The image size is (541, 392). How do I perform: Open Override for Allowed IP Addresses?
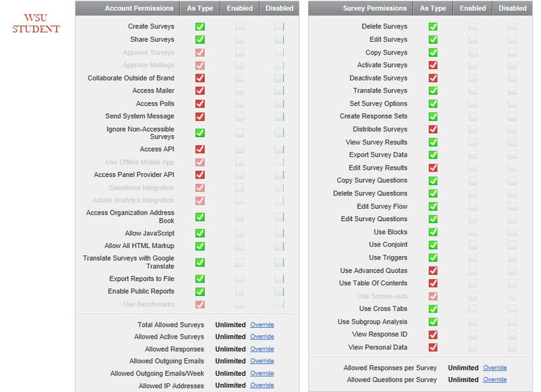262,385
